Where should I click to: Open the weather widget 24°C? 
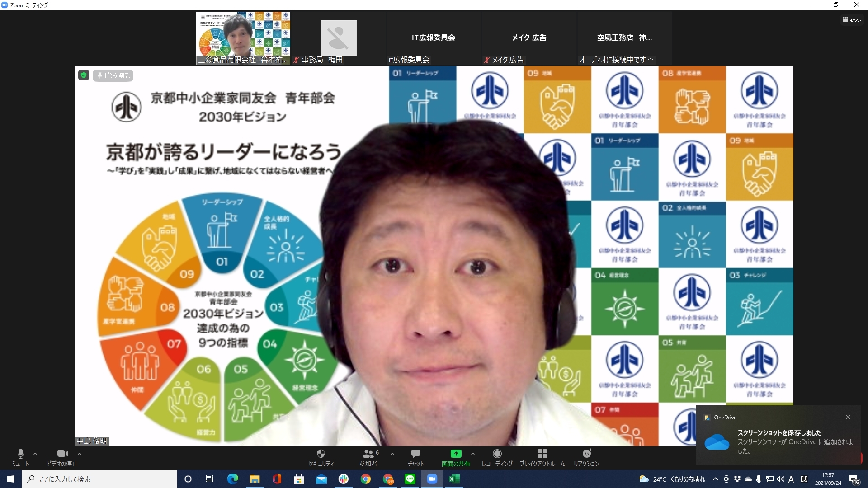click(672, 479)
